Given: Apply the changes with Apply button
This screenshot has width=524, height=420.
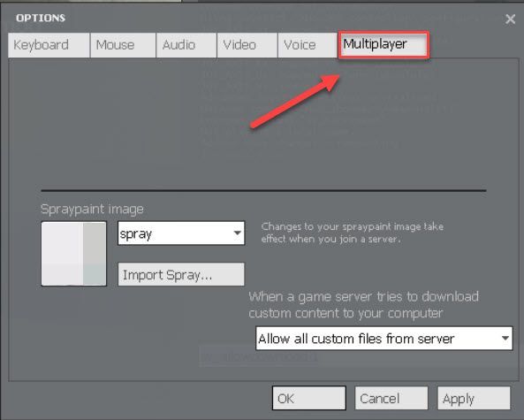Looking at the screenshot, I should 474,398.
